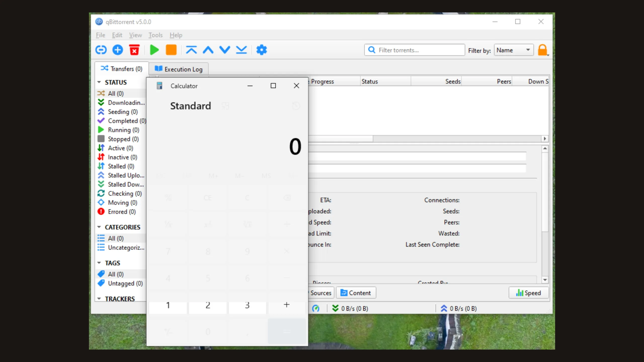
Task: Open the Content tab in details panel
Action: coord(356,293)
